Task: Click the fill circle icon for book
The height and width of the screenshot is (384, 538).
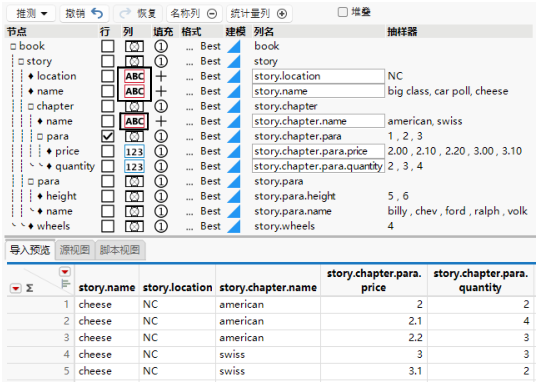Action: [161, 46]
